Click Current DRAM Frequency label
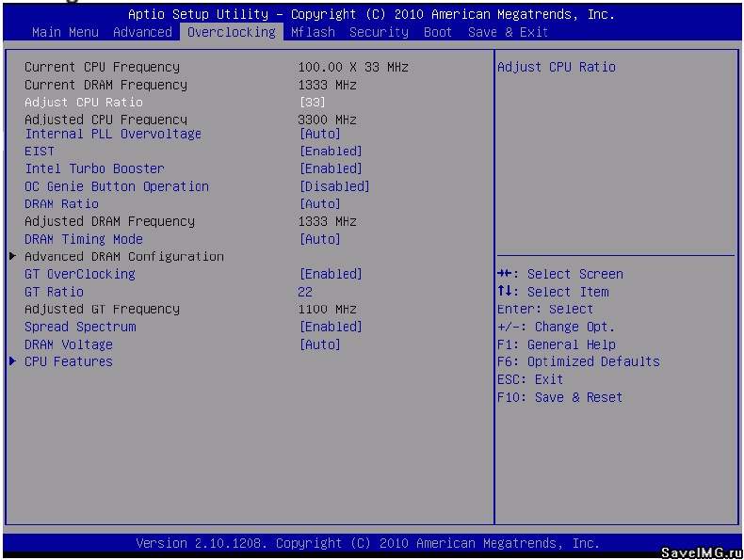This screenshot has width=744, height=560. [105, 85]
